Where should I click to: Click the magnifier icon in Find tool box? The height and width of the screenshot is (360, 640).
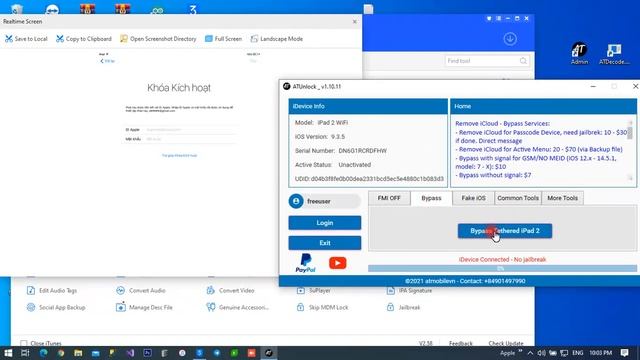[x=523, y=61]
